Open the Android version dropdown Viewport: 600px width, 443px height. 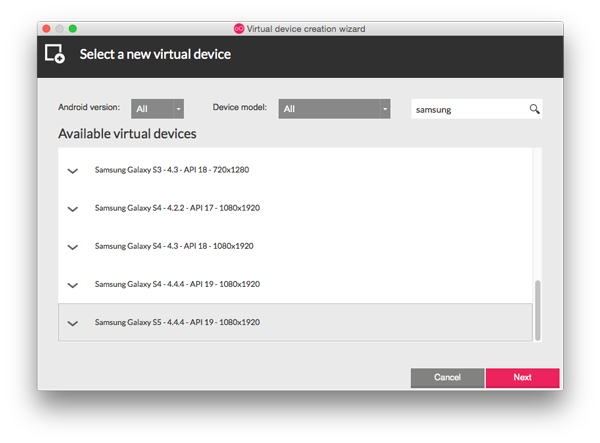point(156,109)
